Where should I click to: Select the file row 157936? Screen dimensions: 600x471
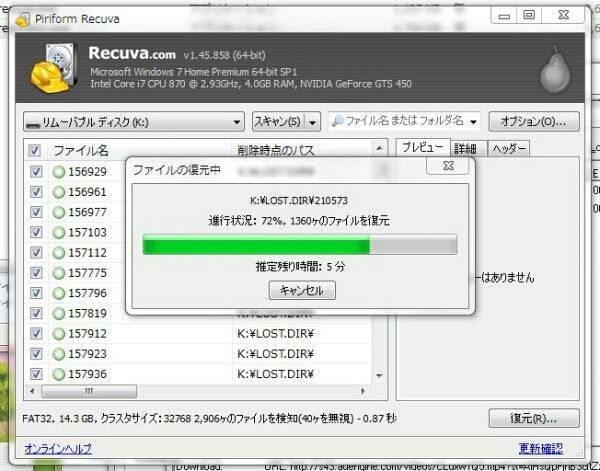199,374
